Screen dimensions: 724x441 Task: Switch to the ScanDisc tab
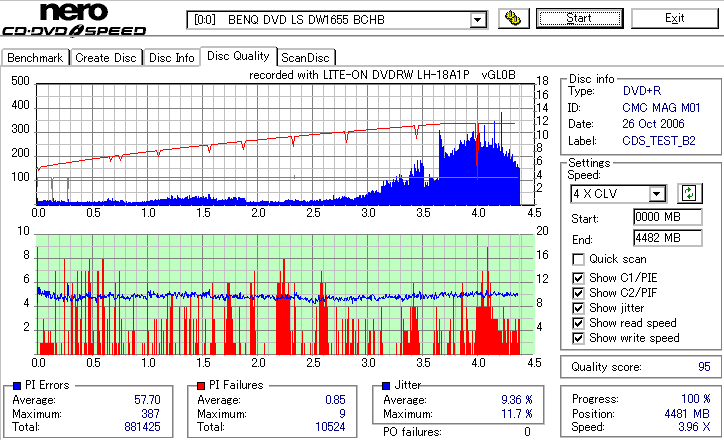point(305,58)
